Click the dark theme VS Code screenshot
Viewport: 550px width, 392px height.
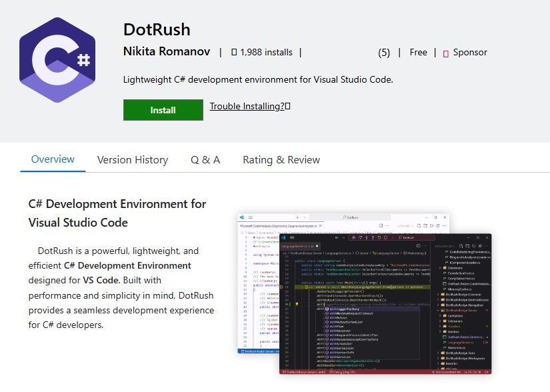[x=385, y=304]
